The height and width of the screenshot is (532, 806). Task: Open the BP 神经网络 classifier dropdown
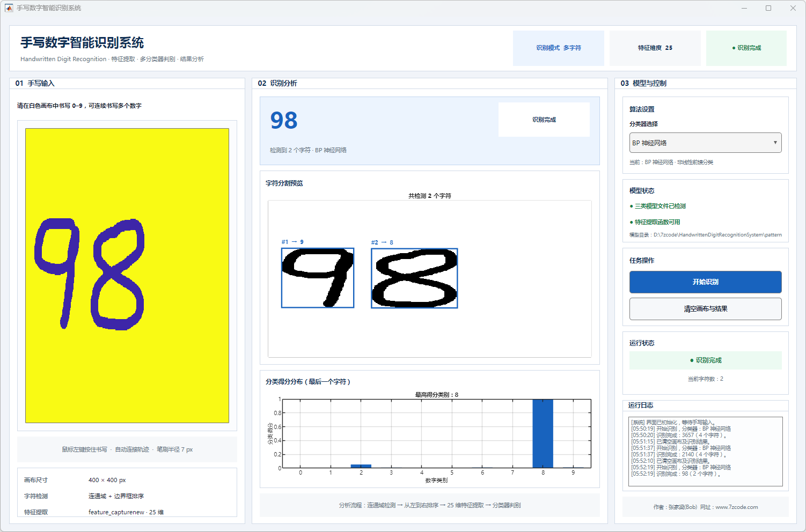705,143
